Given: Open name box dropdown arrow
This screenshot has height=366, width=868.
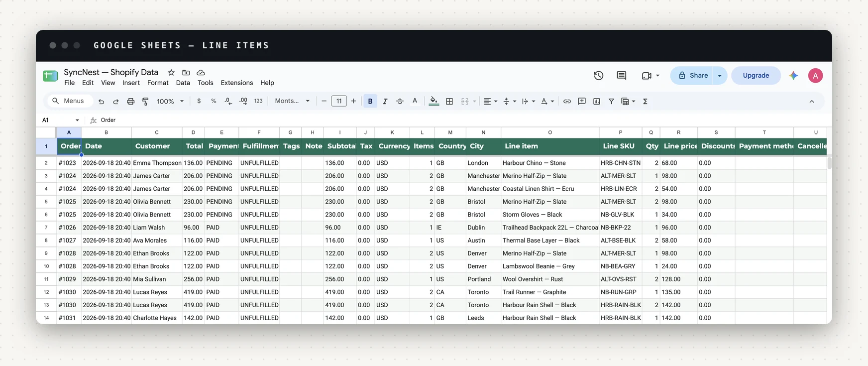Looking at the screenshot, I should [x=77, y=120].
